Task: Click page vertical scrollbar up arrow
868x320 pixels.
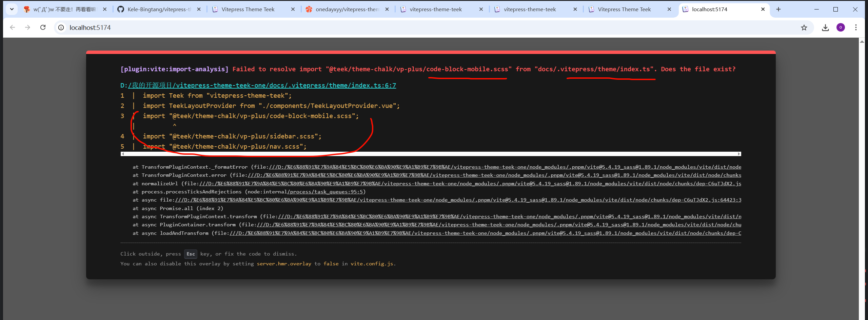Action: [x=862, y=41]
